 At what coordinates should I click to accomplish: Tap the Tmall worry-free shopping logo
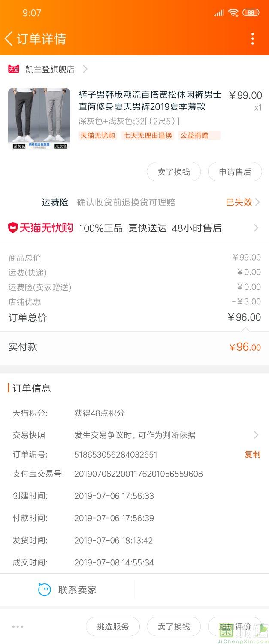[x=40, y=228]
